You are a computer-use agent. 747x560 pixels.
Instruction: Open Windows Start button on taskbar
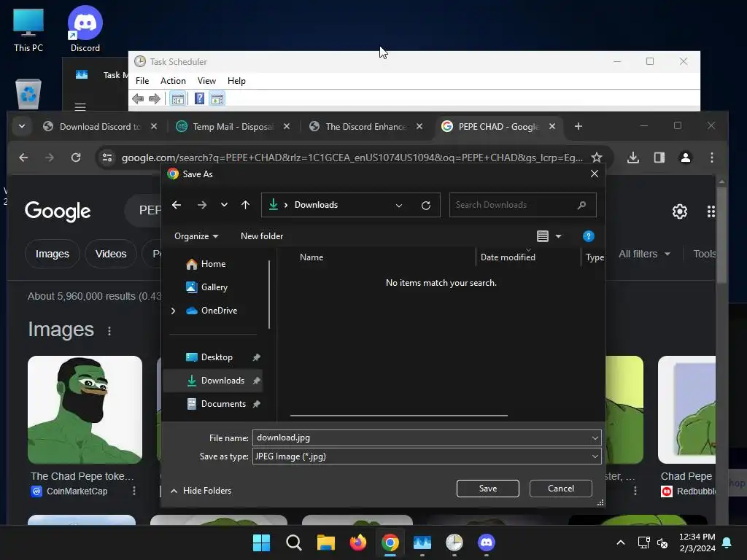(x=262, y=542)
